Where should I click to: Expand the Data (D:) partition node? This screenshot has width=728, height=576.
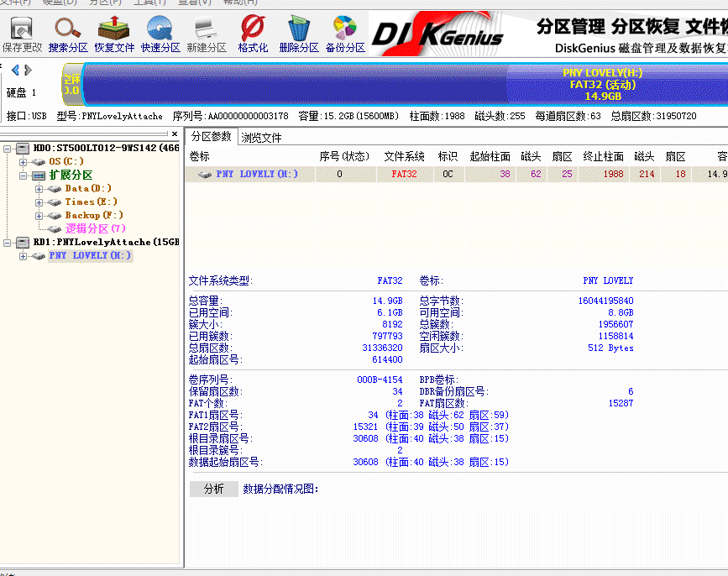tap(39, 189)
